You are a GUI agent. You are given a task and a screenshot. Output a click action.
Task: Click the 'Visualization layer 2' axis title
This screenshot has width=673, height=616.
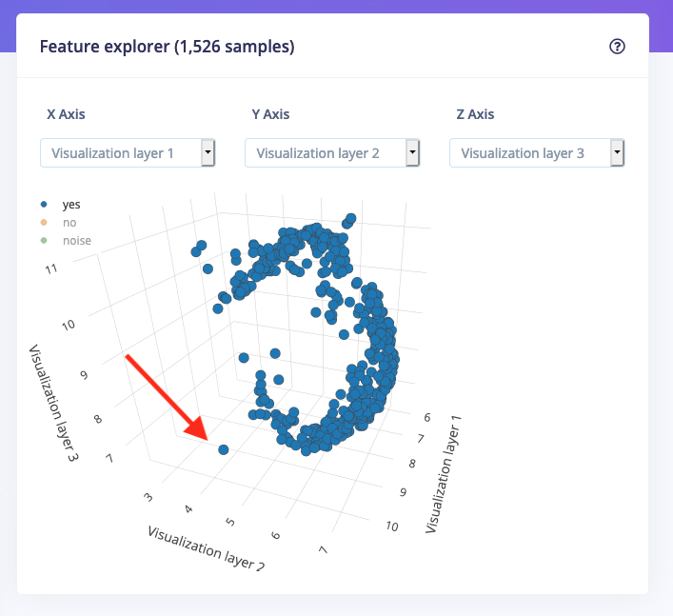(x=206, y=548)
